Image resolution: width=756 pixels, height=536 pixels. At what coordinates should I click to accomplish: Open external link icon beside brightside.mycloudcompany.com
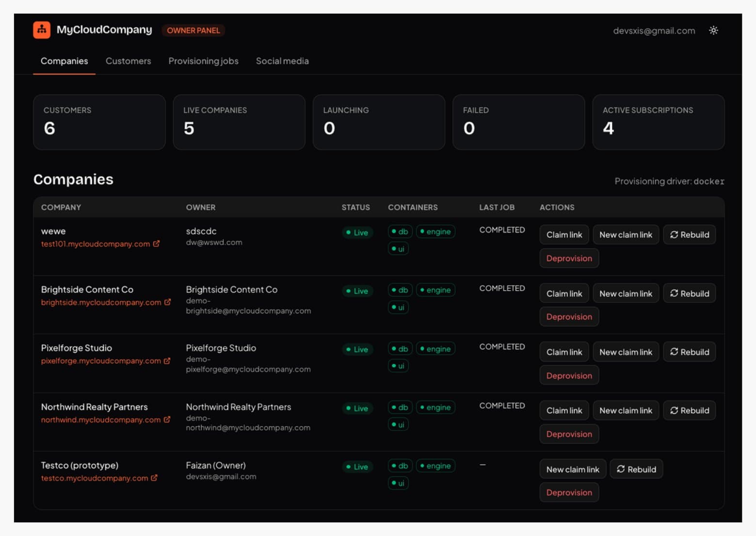(167, 302)
